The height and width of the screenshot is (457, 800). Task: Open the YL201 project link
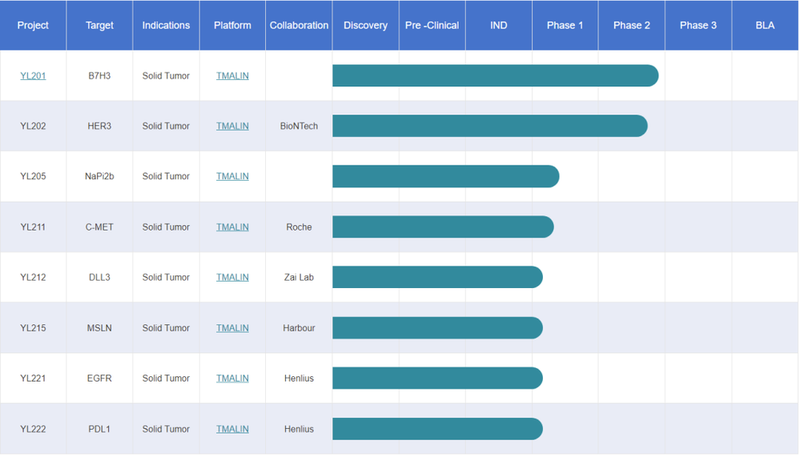pos(33,75)
